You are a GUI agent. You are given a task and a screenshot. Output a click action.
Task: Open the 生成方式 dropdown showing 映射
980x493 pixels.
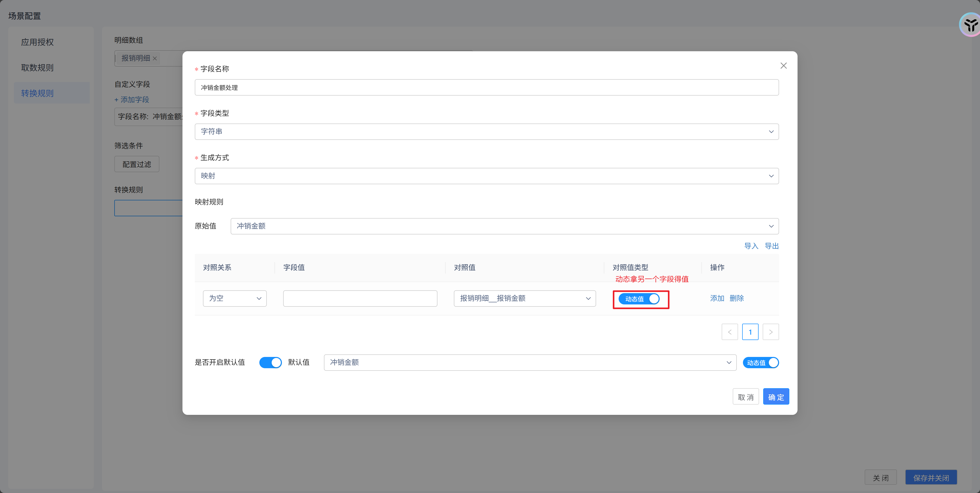tap(486, 176)
